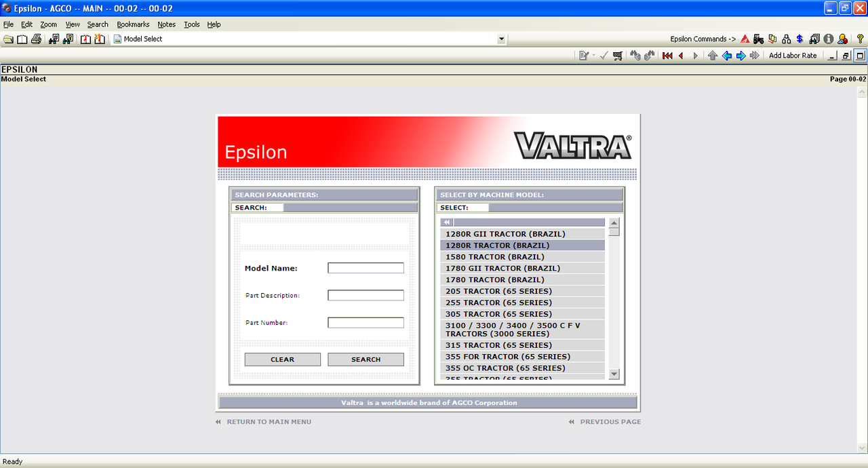This screenshot has height=468, width=868.
Task: Click the notepad with pencil icon
Action: point(583,56)
